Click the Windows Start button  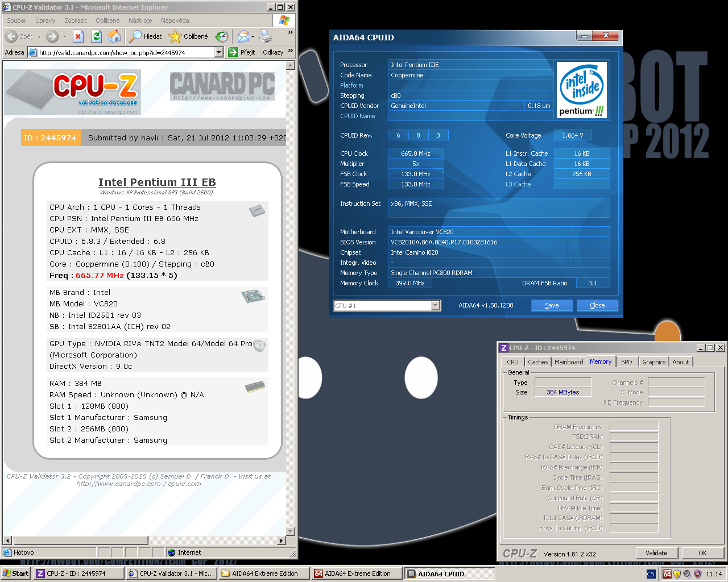click(x=16, y=573)
